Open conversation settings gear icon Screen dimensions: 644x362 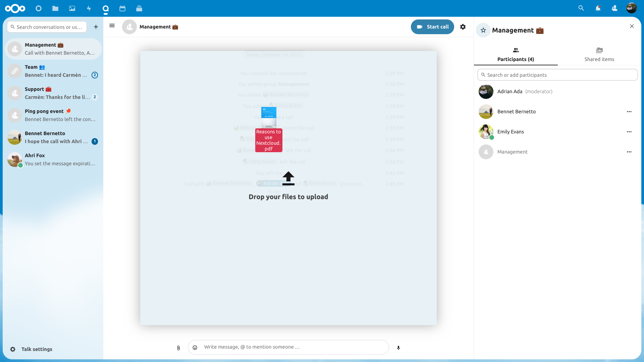point(463,27)
